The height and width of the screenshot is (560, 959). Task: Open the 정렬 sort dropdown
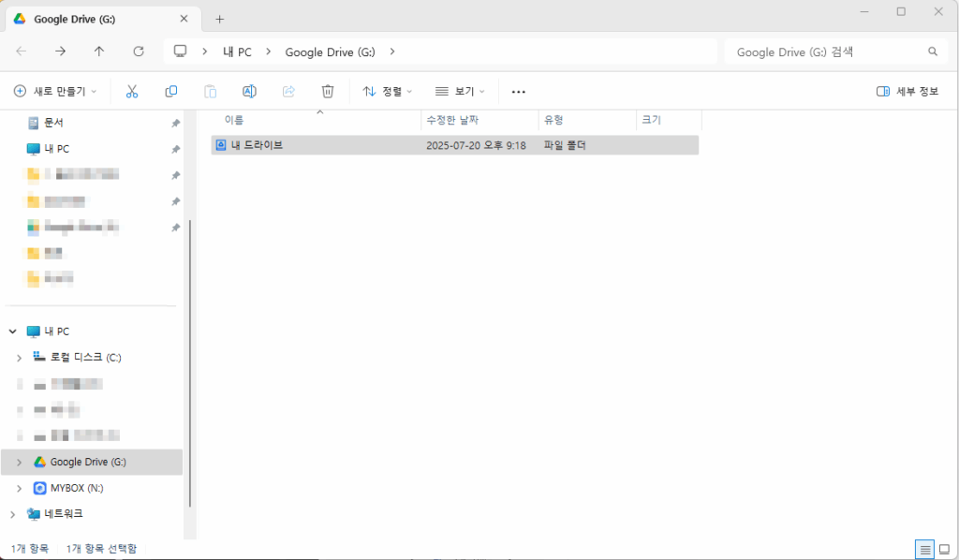[x=387, y=91]
